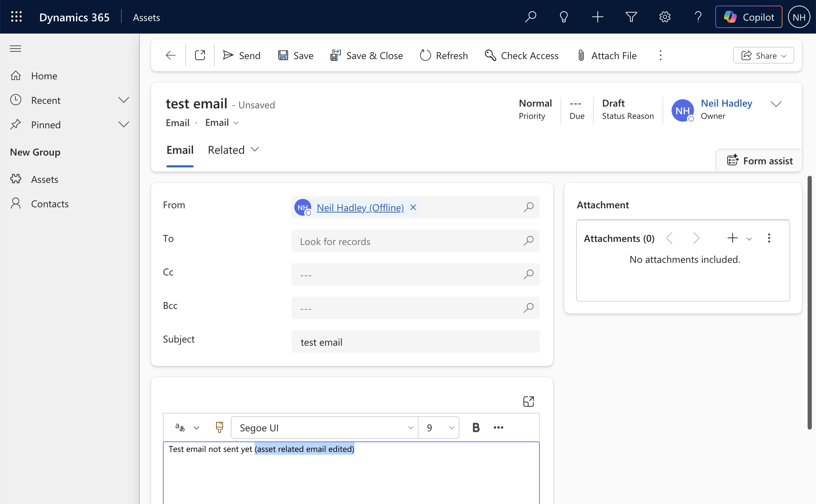Click the vertical page scrollbar

(x=809, y=303)
